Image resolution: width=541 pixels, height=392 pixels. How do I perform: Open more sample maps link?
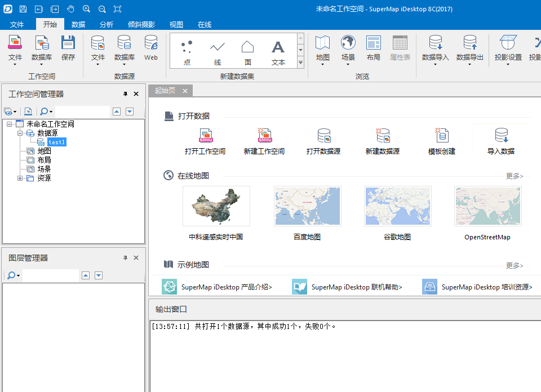515,265
